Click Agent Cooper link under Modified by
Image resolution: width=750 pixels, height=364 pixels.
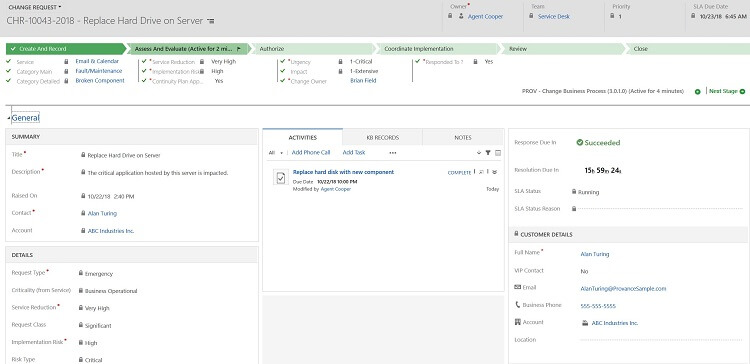335,189
